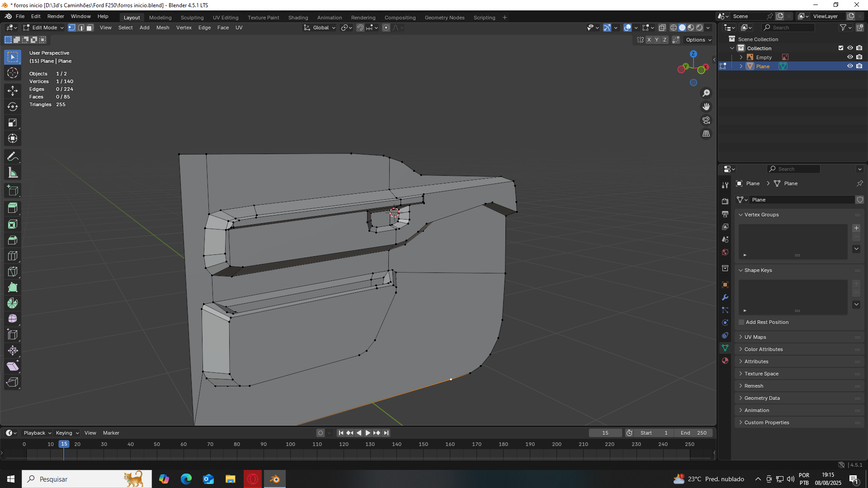868x488 pixels.
Task: Open the Modifiers properties tab
Action: (725, 297)
